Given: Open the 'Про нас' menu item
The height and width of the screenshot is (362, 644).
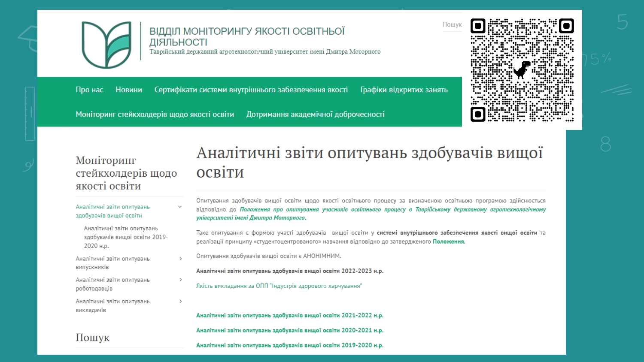Looking at the screenshot, I should [90, 90].
